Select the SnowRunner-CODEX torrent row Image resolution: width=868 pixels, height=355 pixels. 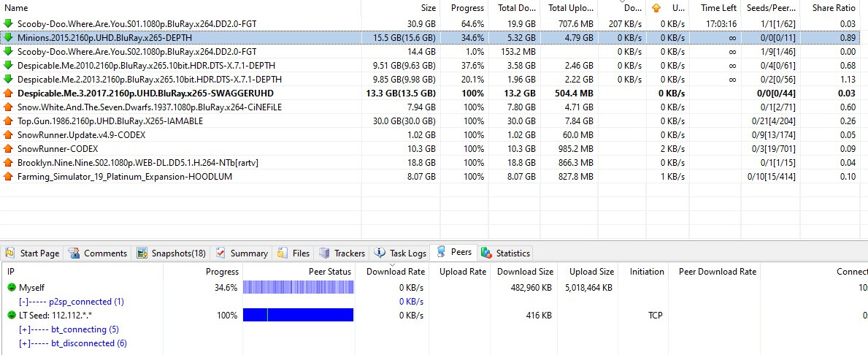point(58,149)
